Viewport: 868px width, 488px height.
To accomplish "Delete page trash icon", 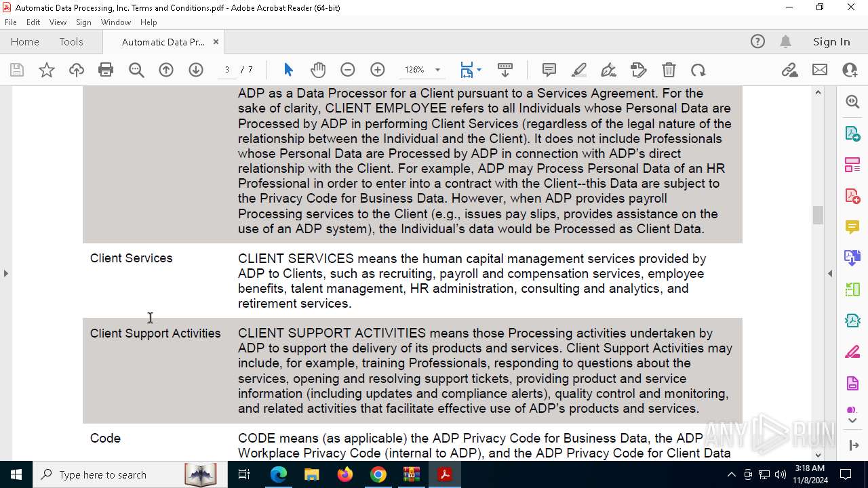I will coord(669,70).
